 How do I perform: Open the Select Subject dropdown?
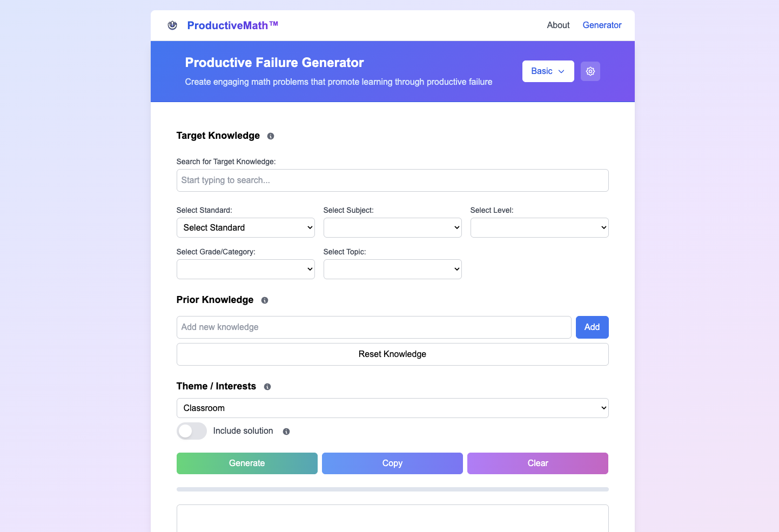coord(393,227)
